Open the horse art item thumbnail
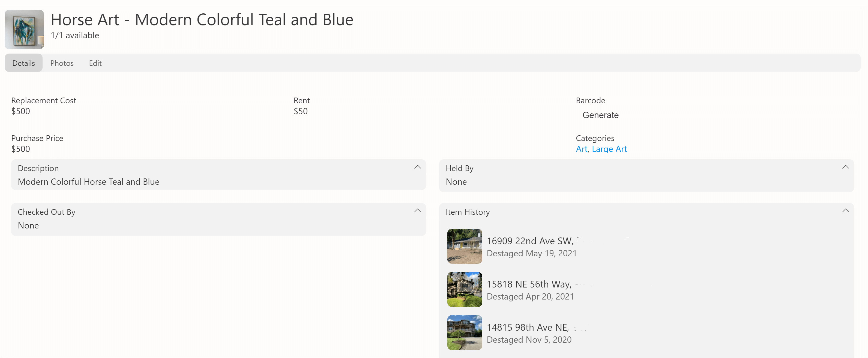The image size is (868, 358). click(x=24, y=29)
